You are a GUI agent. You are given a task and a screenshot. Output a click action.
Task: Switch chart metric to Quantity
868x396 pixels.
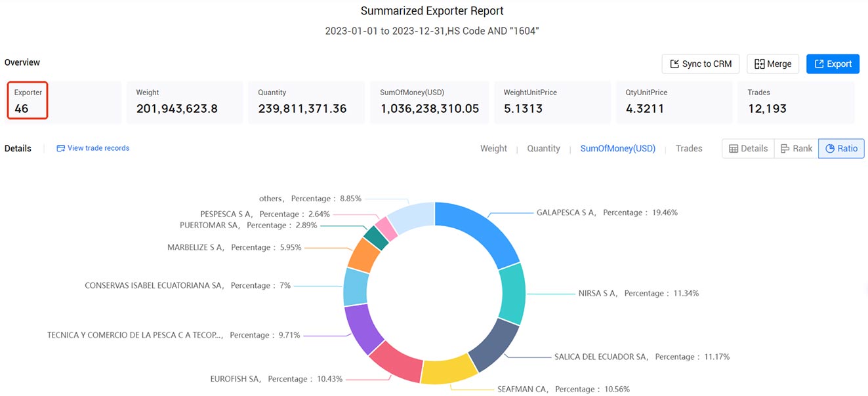coord(543,149)
